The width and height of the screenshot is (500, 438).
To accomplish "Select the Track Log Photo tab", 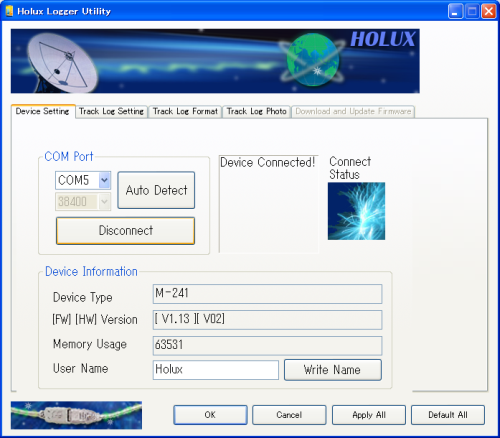I will click(x=256, y=111).
